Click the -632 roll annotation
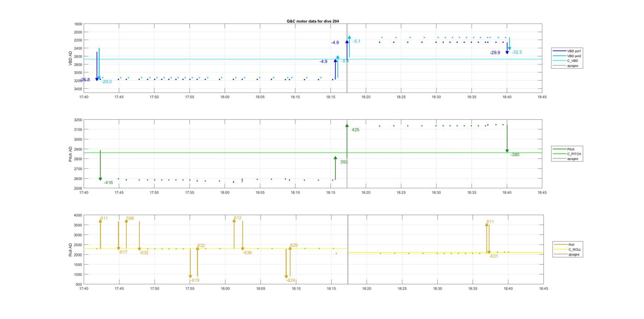Screen dimensions: 644x319 point(144,252)
